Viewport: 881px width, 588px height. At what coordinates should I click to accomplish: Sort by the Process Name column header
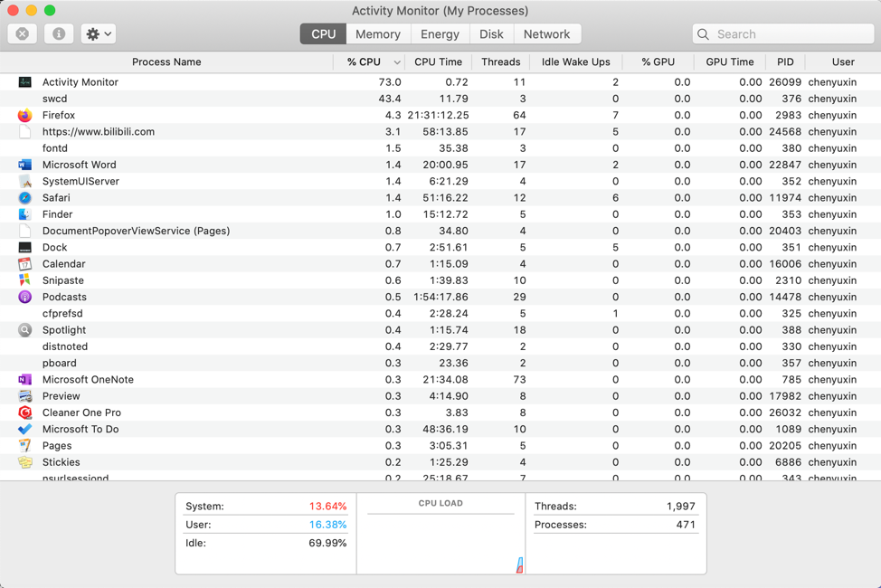(166, 62)
